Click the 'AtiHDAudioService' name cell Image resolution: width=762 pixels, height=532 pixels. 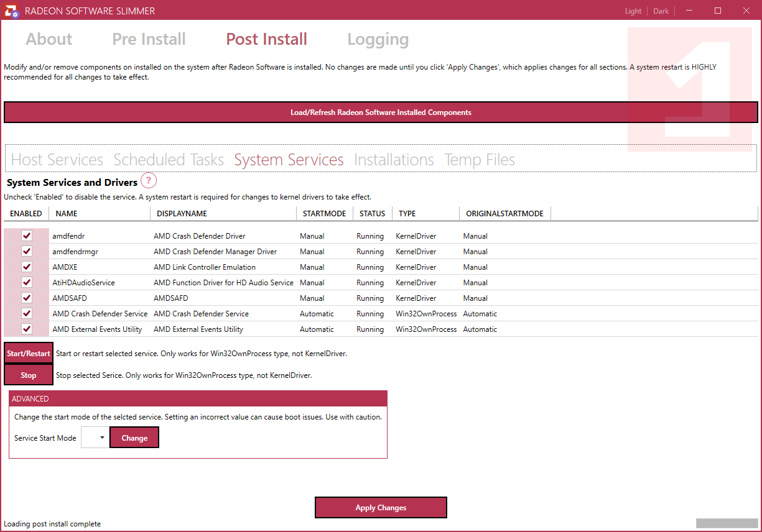click(x=83, y=283)
